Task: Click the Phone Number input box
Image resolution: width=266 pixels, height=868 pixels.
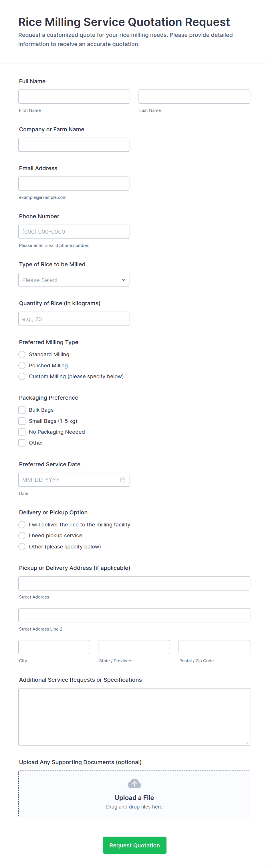Action: pyautogui.click(x=74, y=231)
